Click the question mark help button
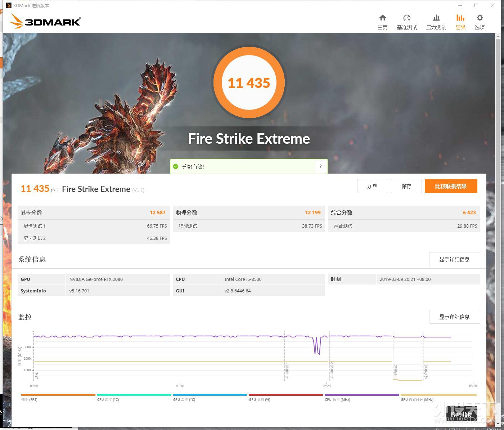The height and width of the screenshot is (430, 504). click(x=320, y=166)
